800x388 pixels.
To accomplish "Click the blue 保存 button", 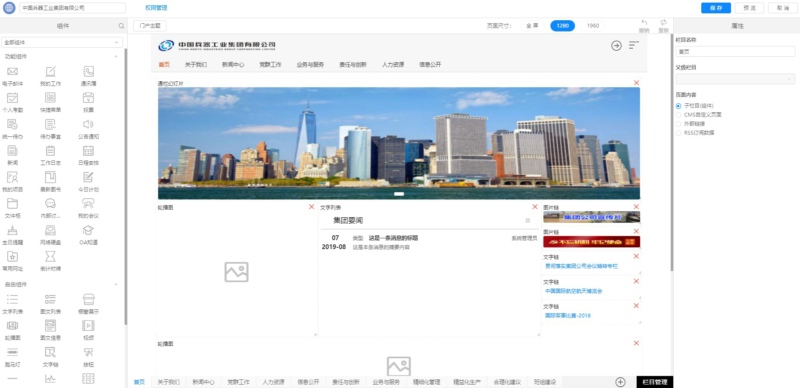I will click(716, 8).
